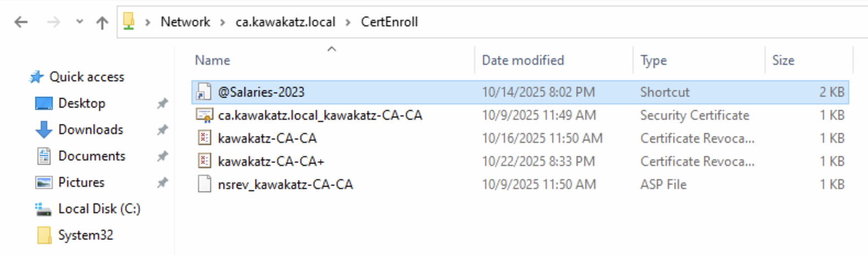Open Local Disk (C:) in sidebar
Viewport: 868px width, 255px height.
click(99, 209)
